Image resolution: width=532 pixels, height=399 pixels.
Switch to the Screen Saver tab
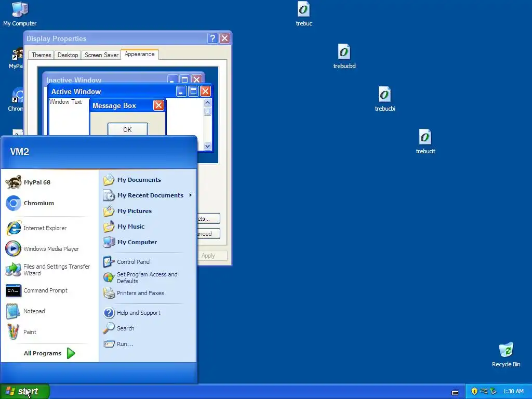pyautogui.click(x=101, y=55)
